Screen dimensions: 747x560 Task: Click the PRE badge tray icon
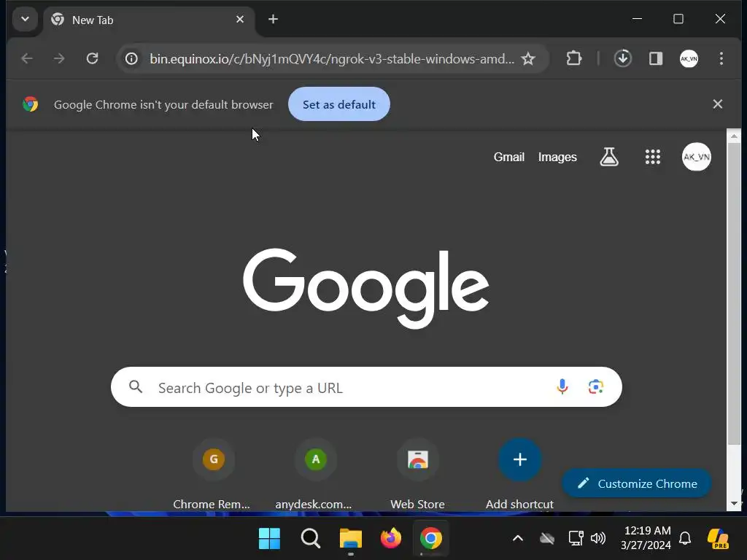[x=718, y=539]
